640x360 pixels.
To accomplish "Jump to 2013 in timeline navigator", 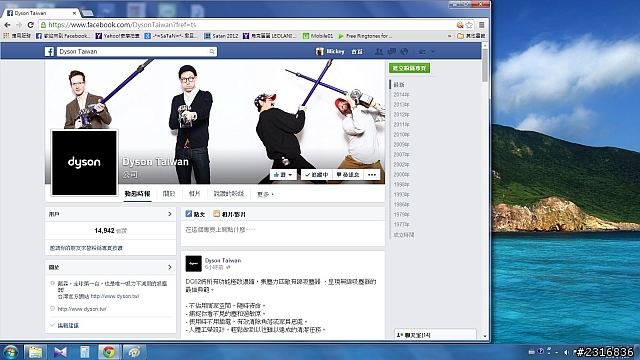I will click(401, 105).
